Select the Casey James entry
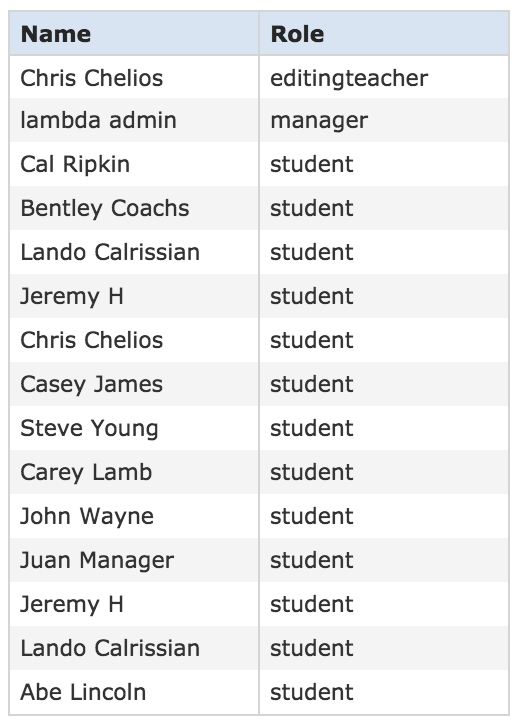 click(91, 384)
